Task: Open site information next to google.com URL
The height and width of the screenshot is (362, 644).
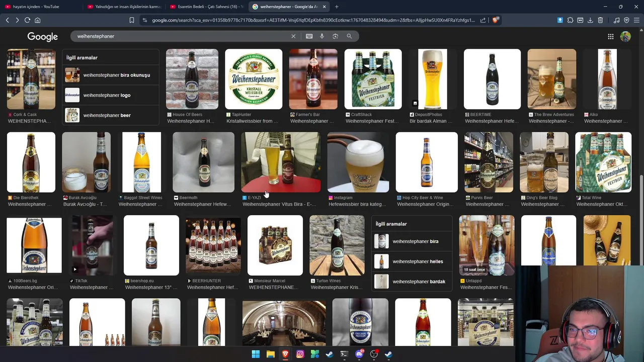Action: (x=145, y=20)
